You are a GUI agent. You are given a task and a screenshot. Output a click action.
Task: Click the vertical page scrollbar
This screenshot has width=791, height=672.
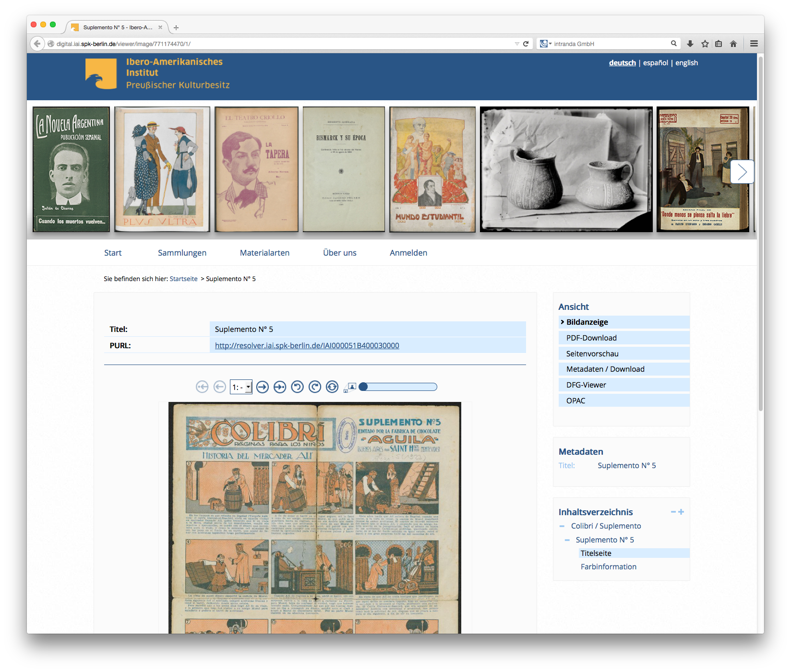(760, 234)
